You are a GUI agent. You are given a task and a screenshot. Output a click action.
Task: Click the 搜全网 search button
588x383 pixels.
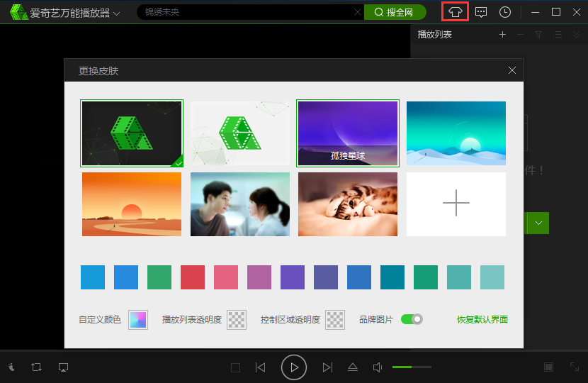(x=395, y=12)
